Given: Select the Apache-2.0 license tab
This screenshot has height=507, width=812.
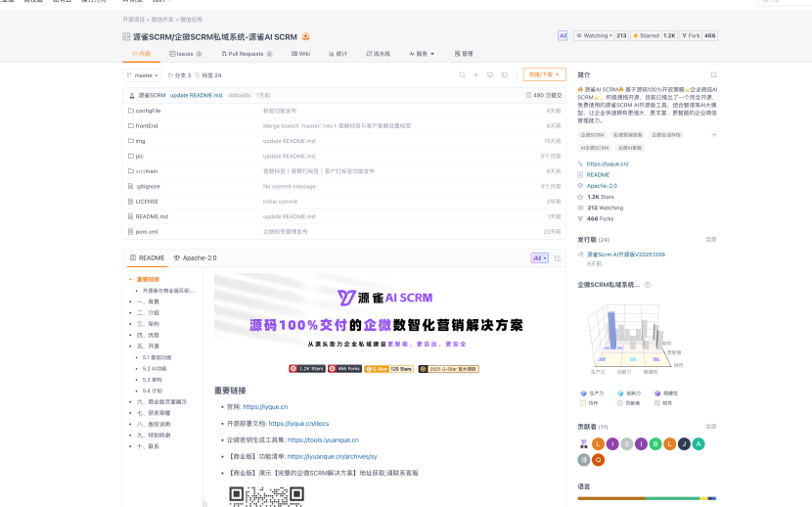Looking at the screenshot, I should [196, 257].
